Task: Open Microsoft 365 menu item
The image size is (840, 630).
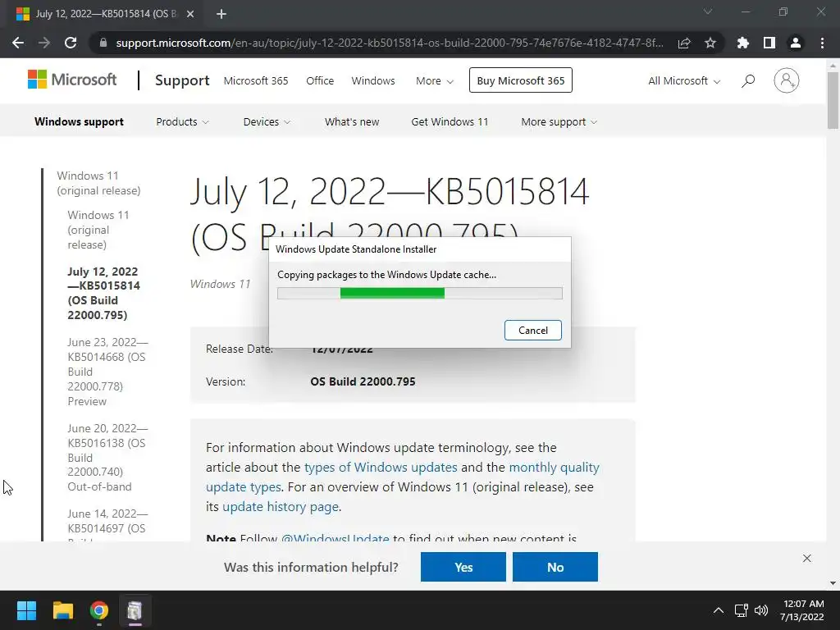Action: pos(256,81)
